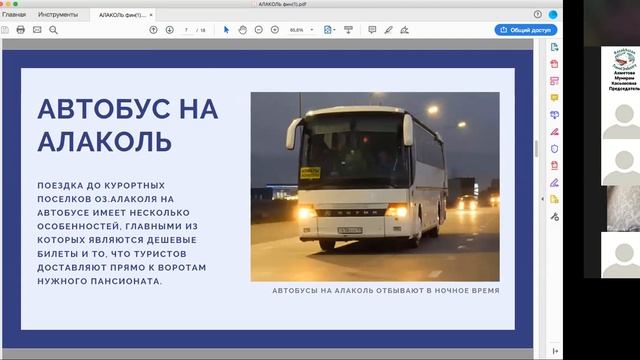Image resolution: width=640 pixels, height=360 pixels.
Task: Open the yellow Comment tool in right pane
Action: pos(554,98)
